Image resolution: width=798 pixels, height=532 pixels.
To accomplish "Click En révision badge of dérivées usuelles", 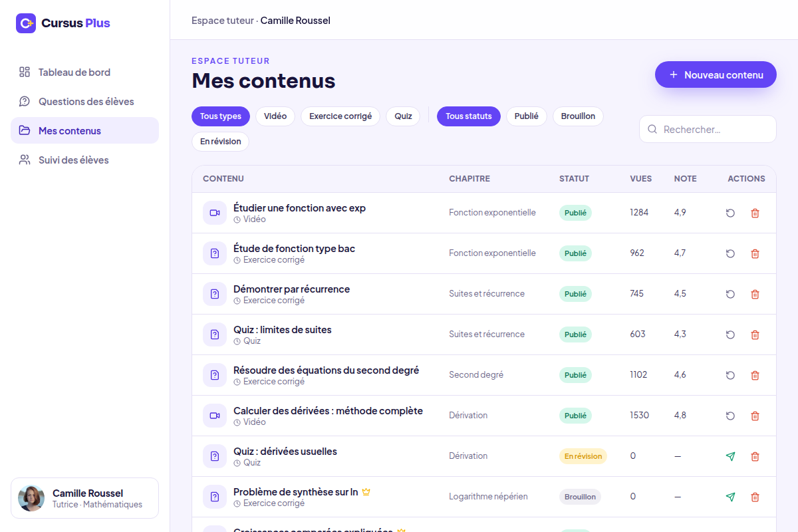I will pyautogui.click(x=583, y=456).
